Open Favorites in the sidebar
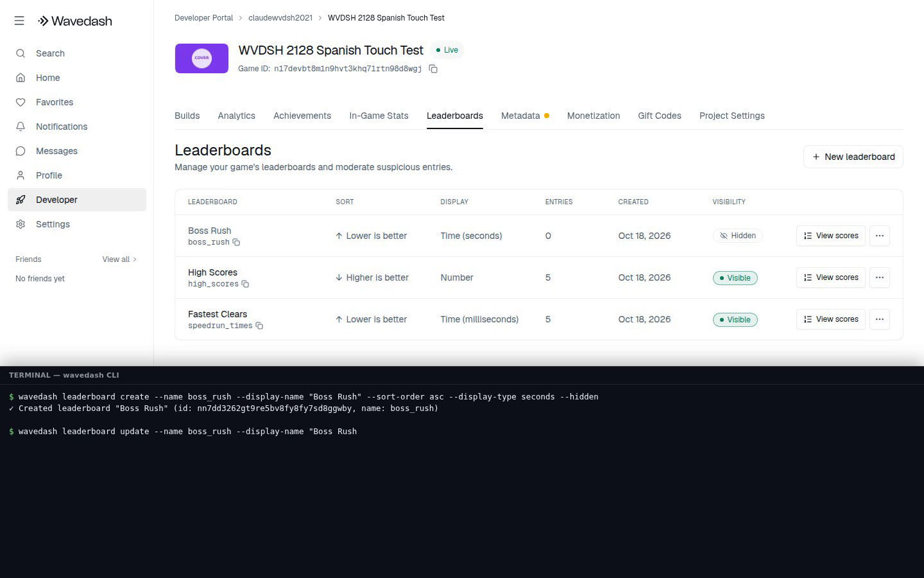 click(x=77, y=102)
